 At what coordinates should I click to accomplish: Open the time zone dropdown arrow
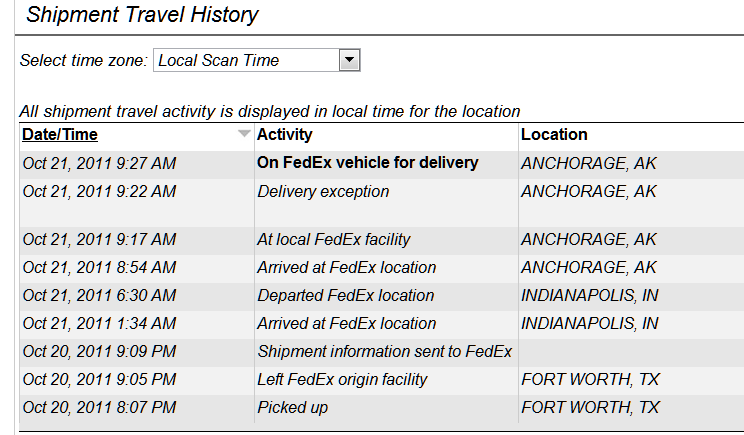pyautogui.click(x=350, y=60)
